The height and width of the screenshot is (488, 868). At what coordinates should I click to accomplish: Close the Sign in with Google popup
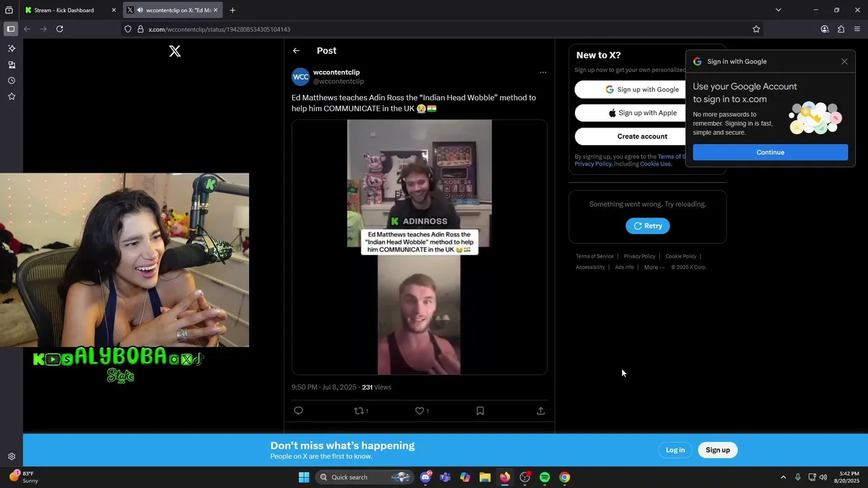click(844, 62)
